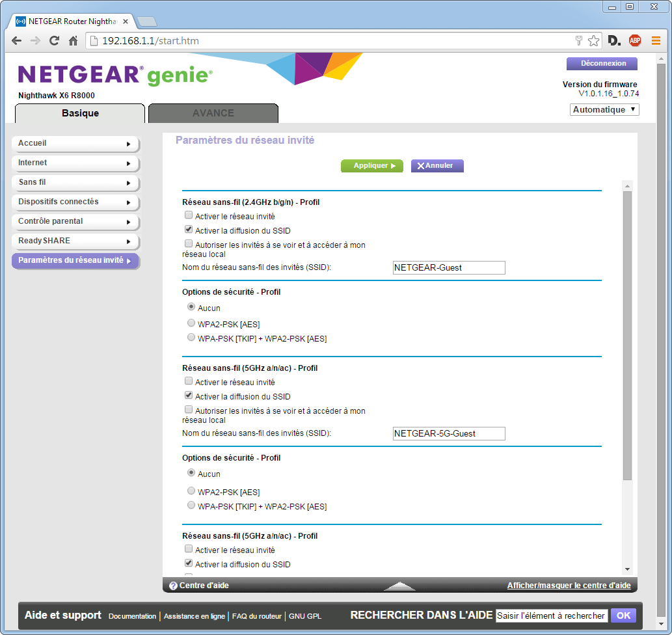Click the Centre d'aide question mark icon
This screenshot has height=635, width=672.
point(173,586)
